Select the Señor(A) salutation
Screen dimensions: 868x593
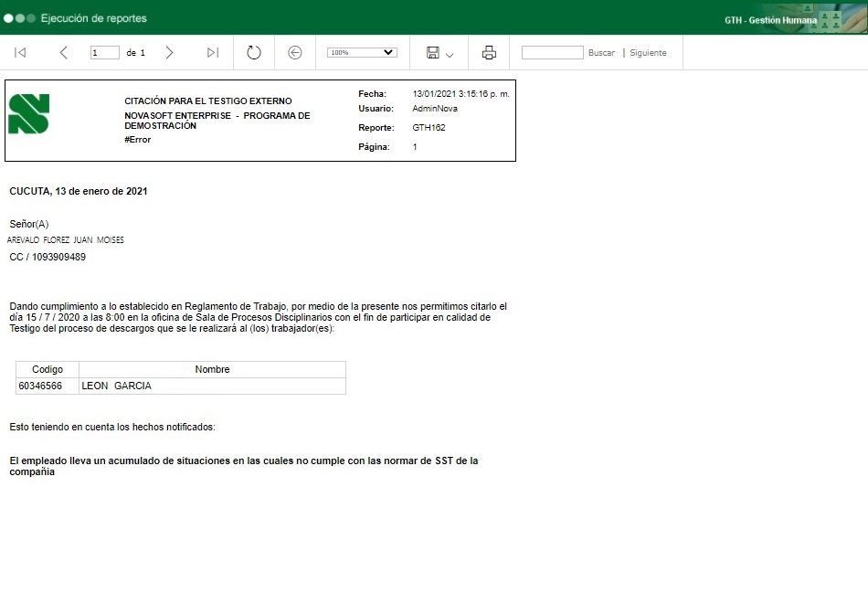pos(29,224)
